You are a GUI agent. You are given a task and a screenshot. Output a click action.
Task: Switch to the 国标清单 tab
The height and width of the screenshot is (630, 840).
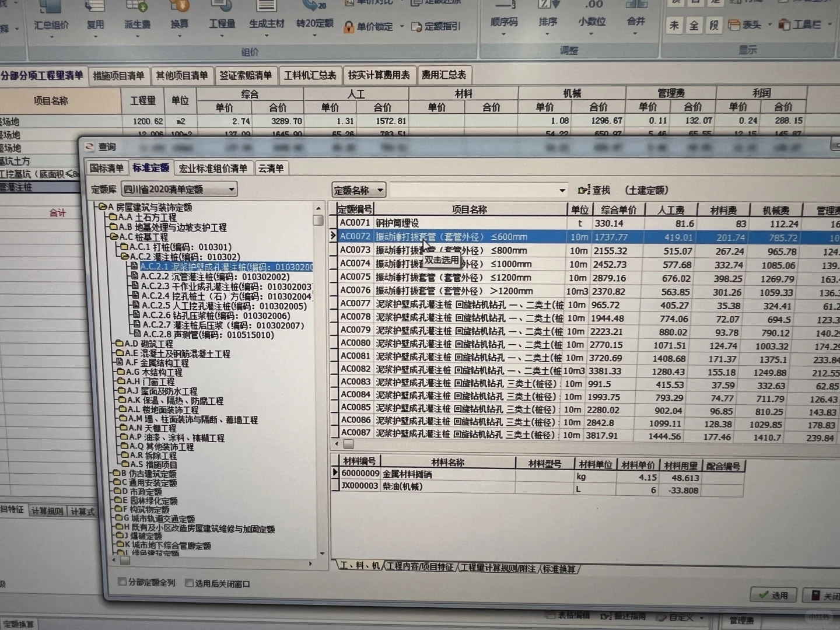tap(106, 168)
